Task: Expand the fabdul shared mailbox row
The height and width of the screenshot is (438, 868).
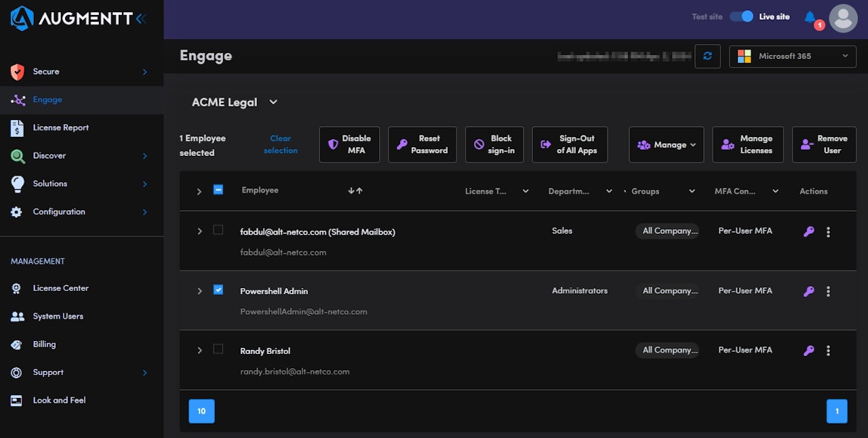Action: (199, 232)
